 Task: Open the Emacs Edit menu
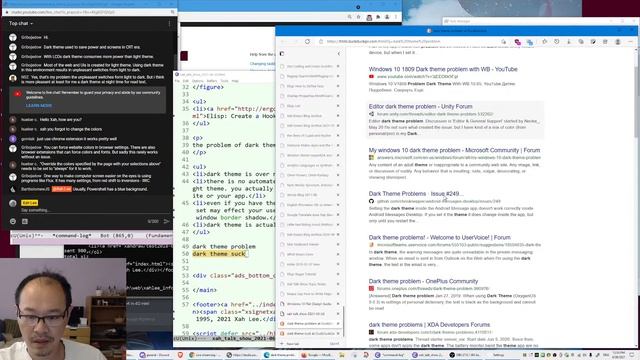186,81
